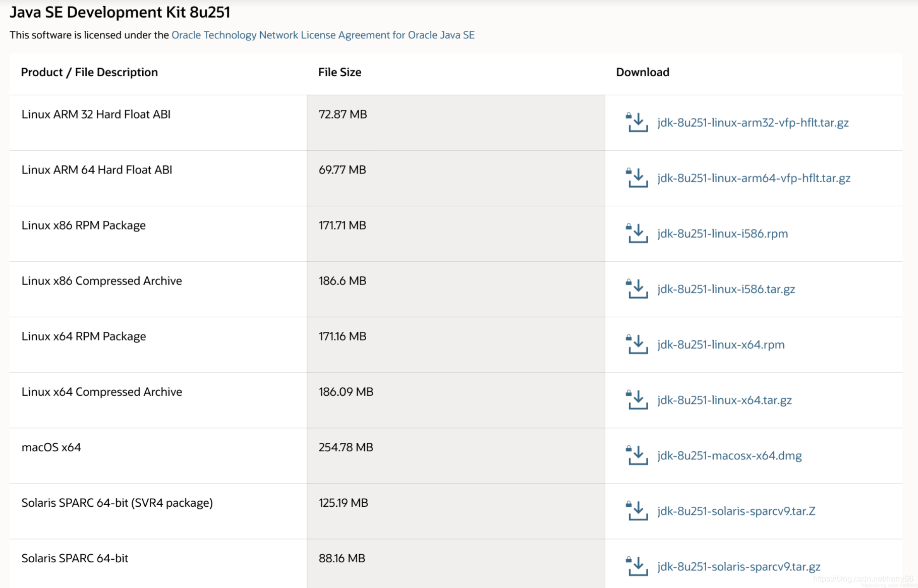The height and width of the screenshot is (588, 918).
Task: Download jdk-8u251-linux-arm32-vfp-hflt.tar.gz file link
Action: coord(753,123)
